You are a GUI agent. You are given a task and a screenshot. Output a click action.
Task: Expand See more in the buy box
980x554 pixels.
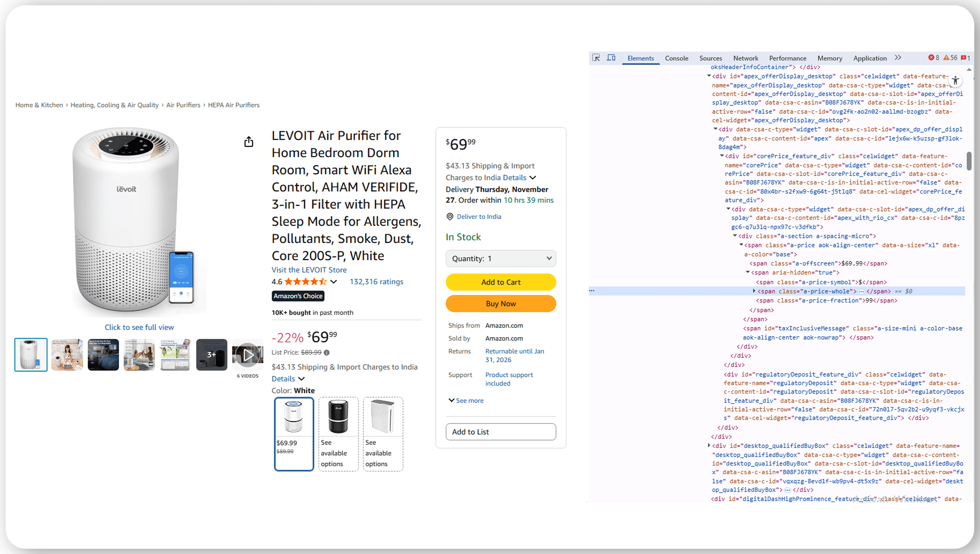point(466,400)
